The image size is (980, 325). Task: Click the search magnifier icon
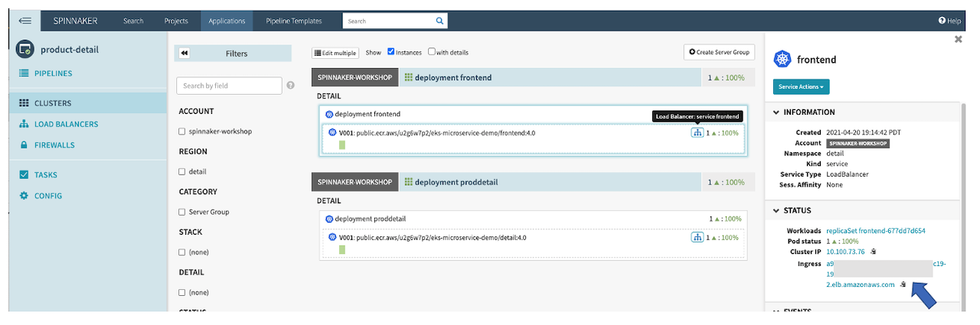click(439, 21)
